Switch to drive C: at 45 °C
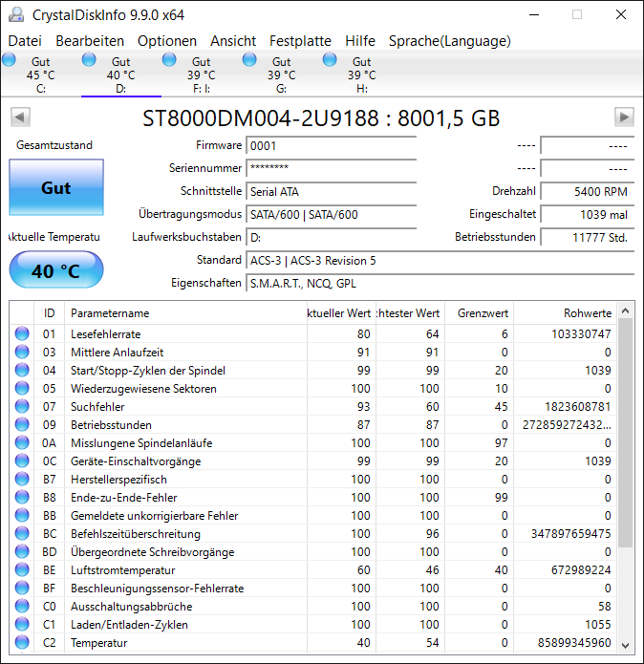Image resolution: width=644 pixels, height=664 pixels. pyautogui.click(x=41, y=75)
